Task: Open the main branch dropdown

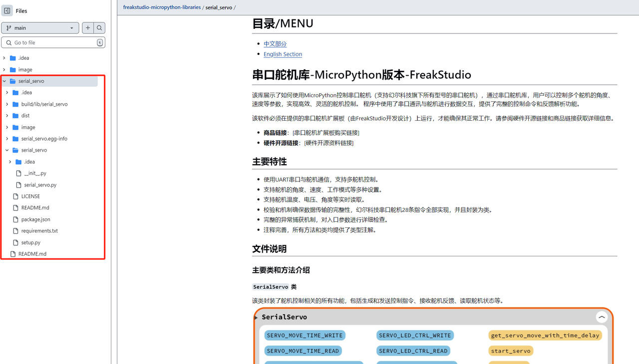Action: click(40, 28)
